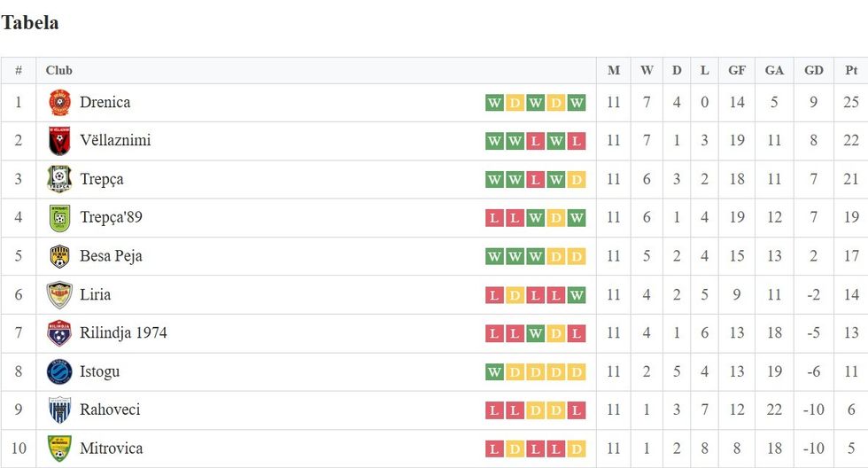Click the GD column header
The image size is (868, 468).
pyautogui.click(x=813, y=71)
